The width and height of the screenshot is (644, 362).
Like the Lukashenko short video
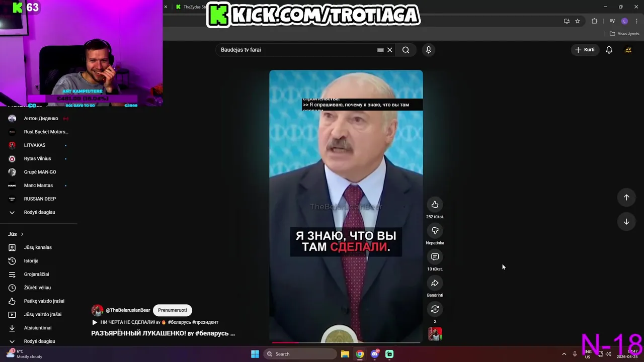click(435, 205)
